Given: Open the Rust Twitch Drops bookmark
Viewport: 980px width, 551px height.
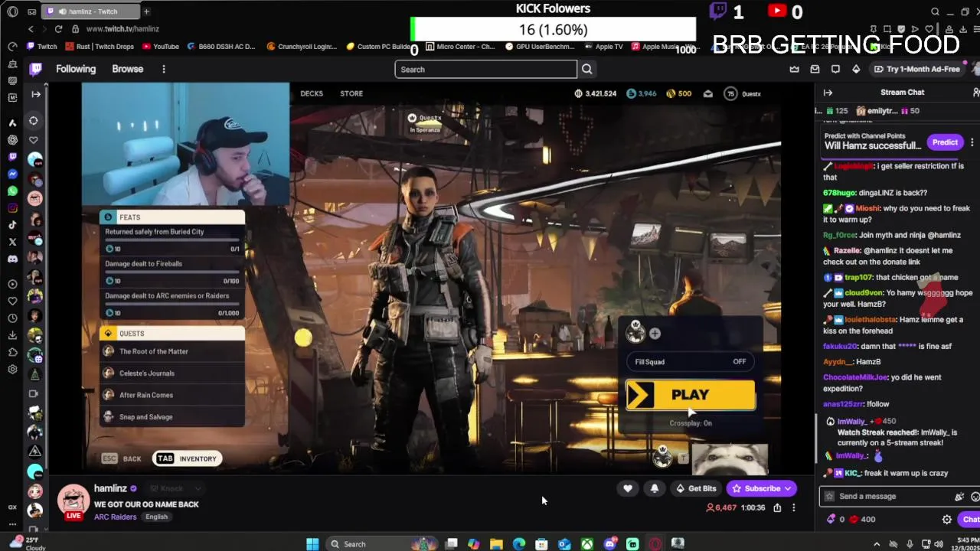Looking at the screenshot, I should [100, 46].
